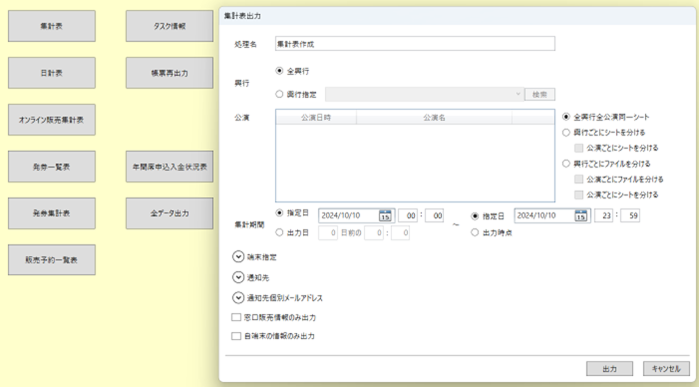Open calendar picker for start date 2024/10/10 beside 00:00
The width and height of the screenshot is (699, 387).
tap(385, 216)
